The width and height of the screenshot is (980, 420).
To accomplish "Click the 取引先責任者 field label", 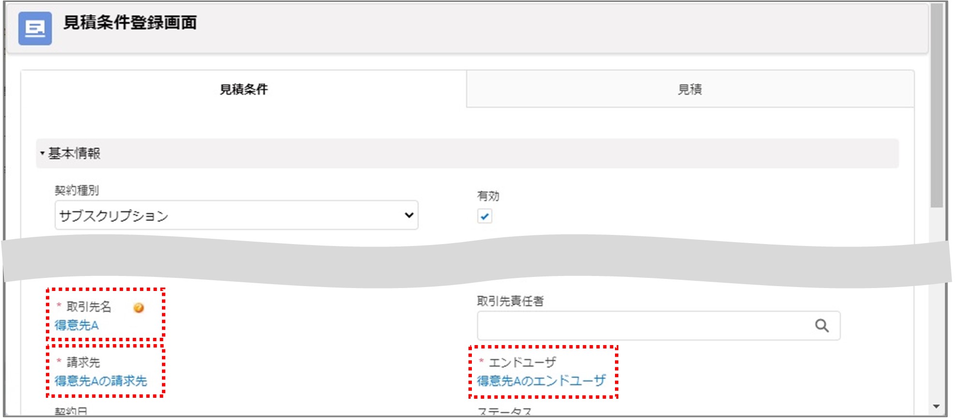I will click(x=510, y=301).
